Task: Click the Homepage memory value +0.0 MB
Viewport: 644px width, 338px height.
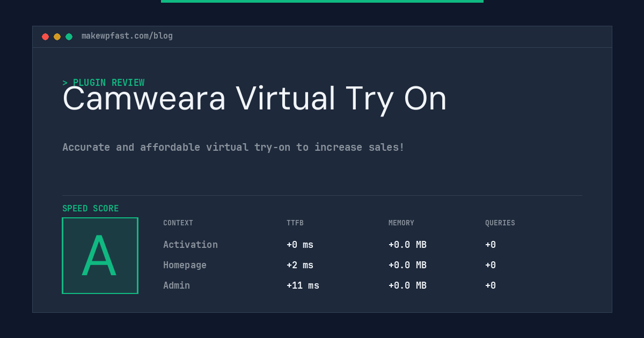Action: point(407,265)
